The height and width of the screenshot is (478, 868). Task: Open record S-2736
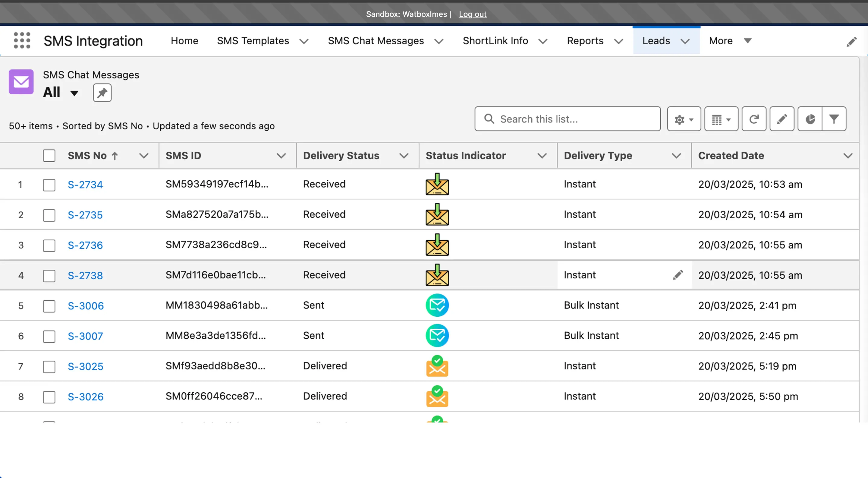85,245
